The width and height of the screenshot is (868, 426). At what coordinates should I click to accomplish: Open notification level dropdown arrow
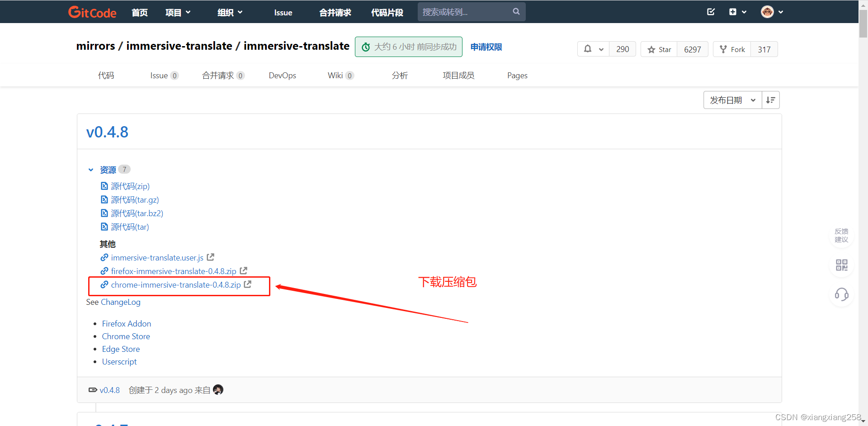(x=601, y=49)
